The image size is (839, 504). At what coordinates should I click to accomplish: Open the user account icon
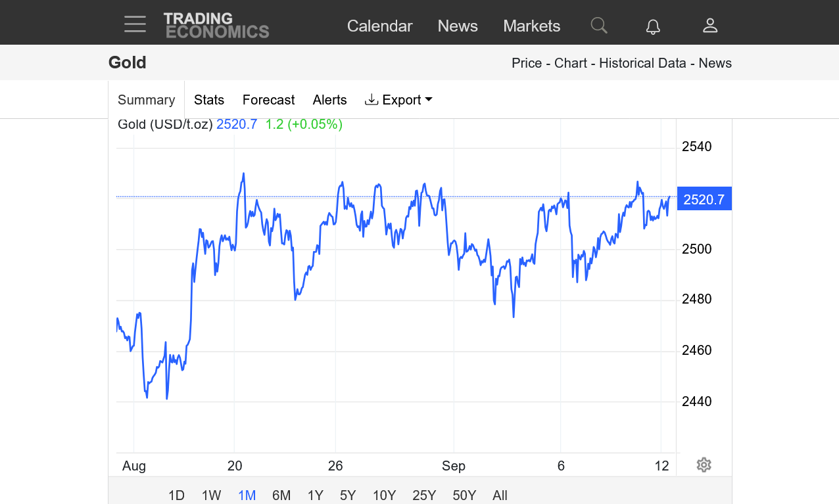[x=709, y=26]
